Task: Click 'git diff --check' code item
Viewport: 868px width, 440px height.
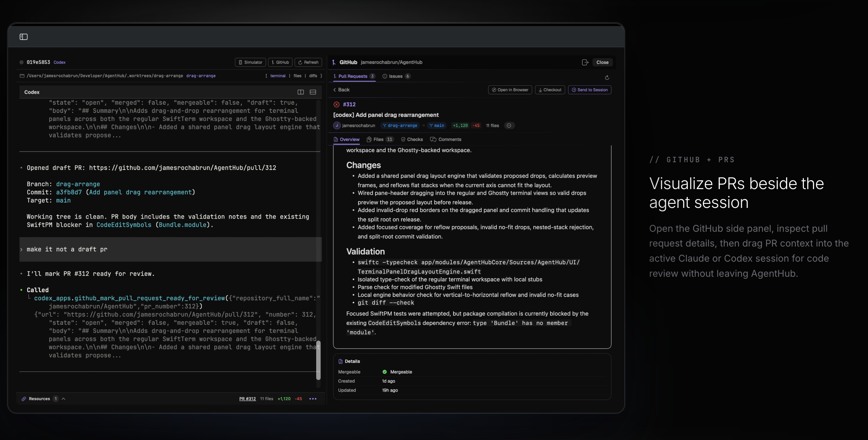Action: pyautogui.click(x=386, y=303)
